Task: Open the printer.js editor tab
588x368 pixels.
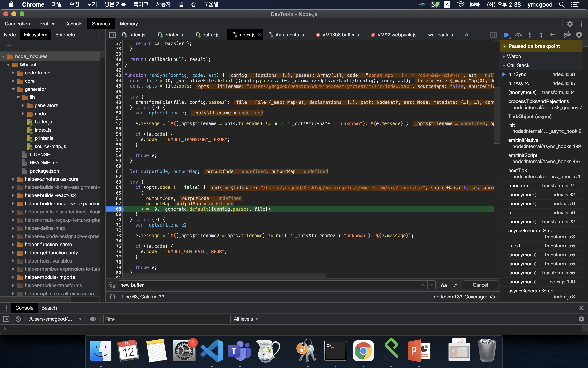Action: coord(171,35)
